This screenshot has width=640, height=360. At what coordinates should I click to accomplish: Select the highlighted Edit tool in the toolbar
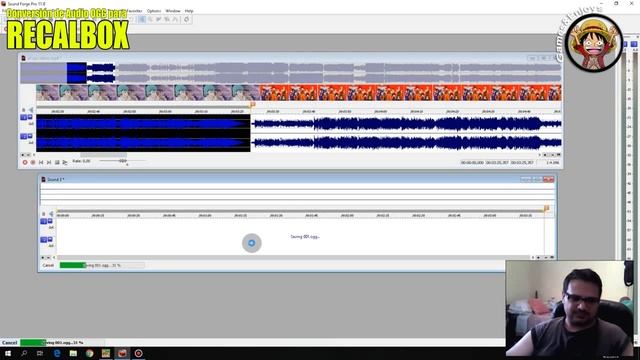[x=142, y=19]
